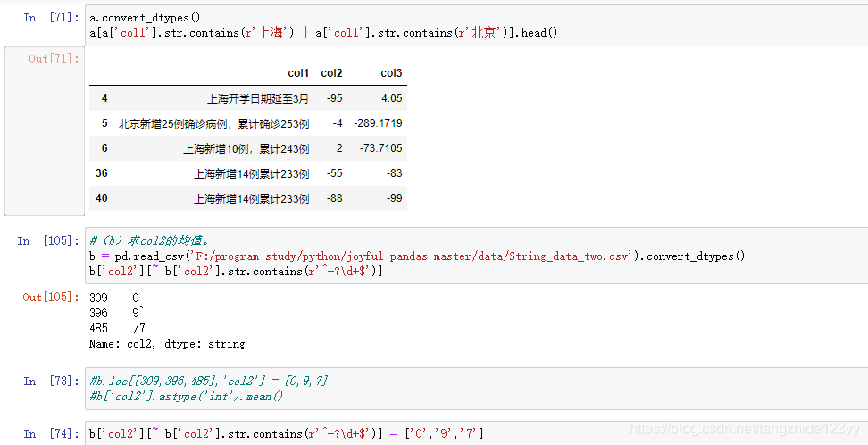868x445 pixels.
Task: Click the col2 column header
Action: tap(331, 73)
